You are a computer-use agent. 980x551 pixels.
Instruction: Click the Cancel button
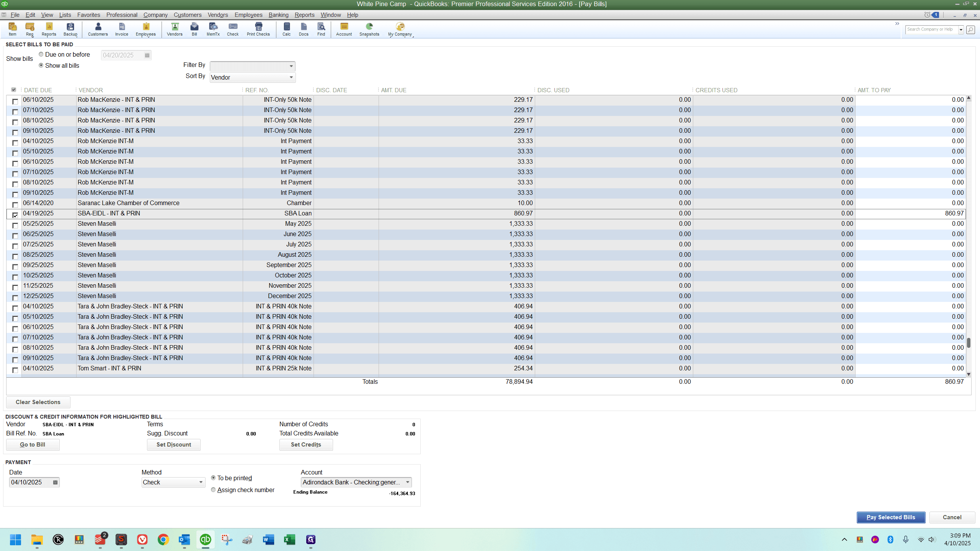click(952, 517)
